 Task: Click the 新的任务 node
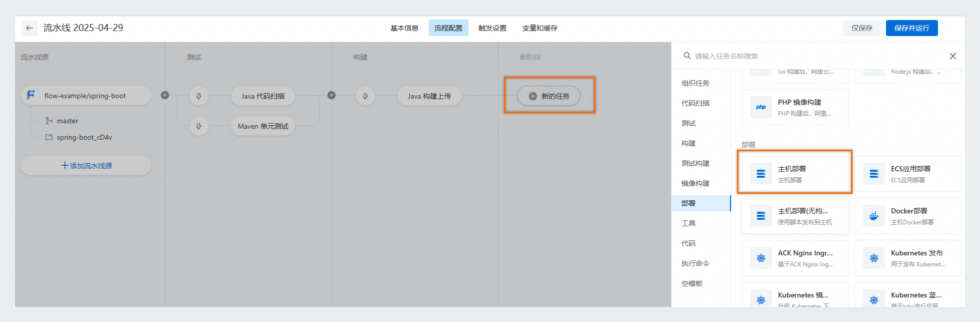click(548, 96)
